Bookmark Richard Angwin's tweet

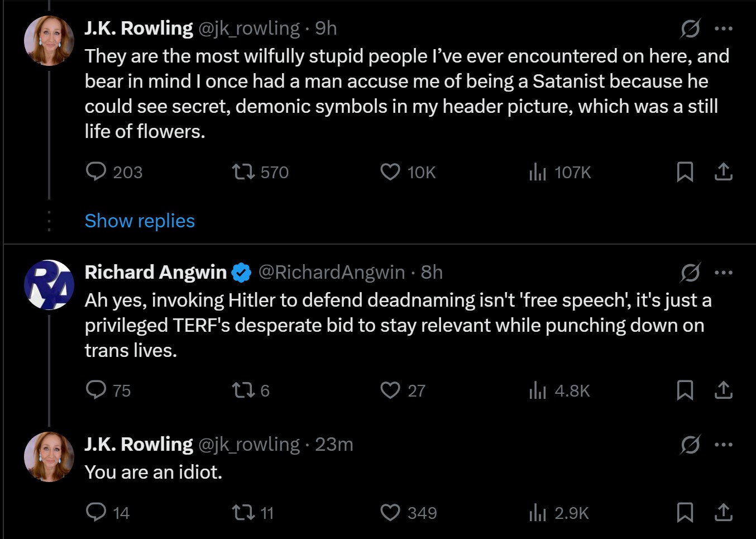[x=685, y=390]
